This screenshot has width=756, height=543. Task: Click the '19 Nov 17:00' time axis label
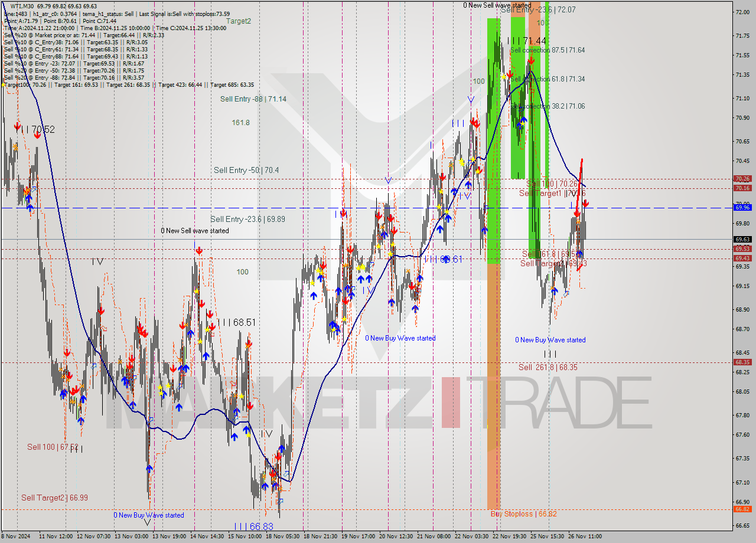(x=359, y=537)
